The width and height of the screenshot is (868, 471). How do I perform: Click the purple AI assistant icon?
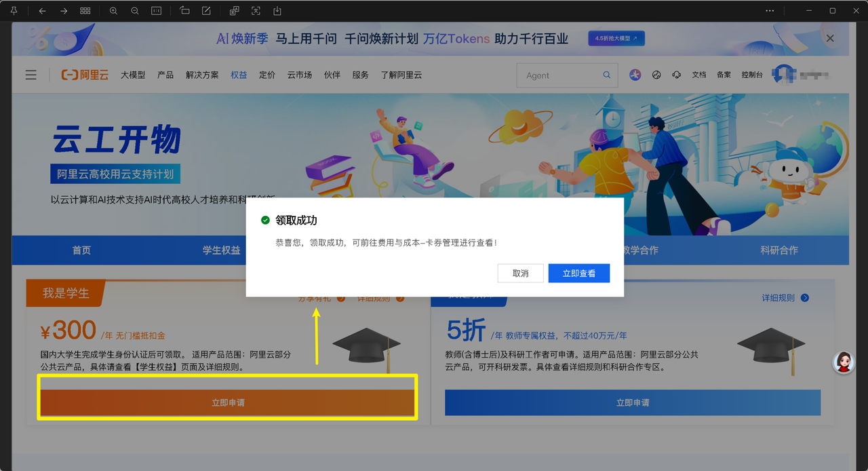[x=635, y=75]
